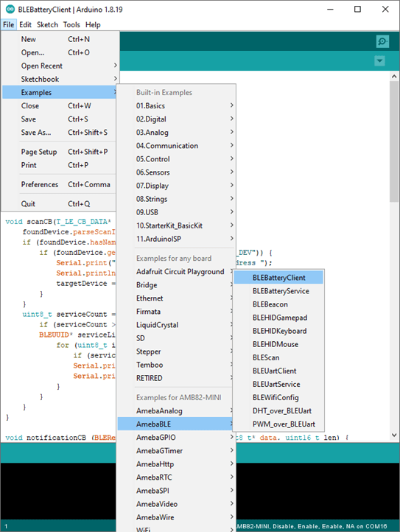Open RETIRED examples

pyautogui.click(x=175, y=378)
